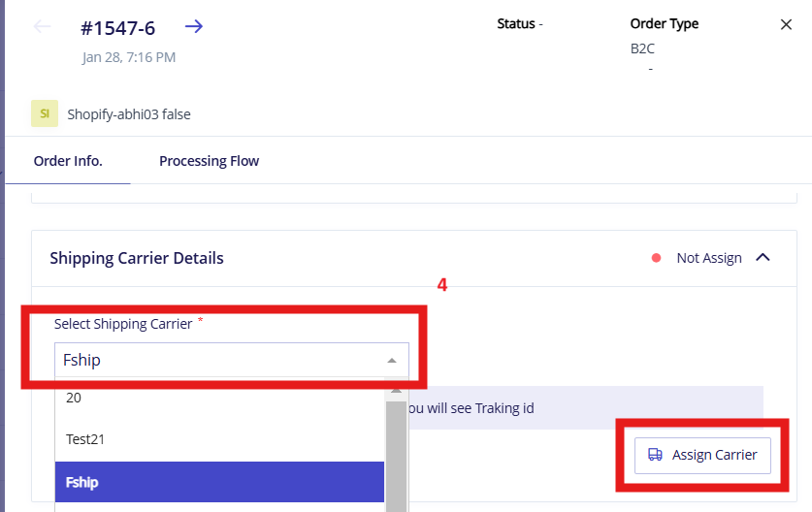
Task: Open the Processing Flow tab
Action: click(209, 161)
